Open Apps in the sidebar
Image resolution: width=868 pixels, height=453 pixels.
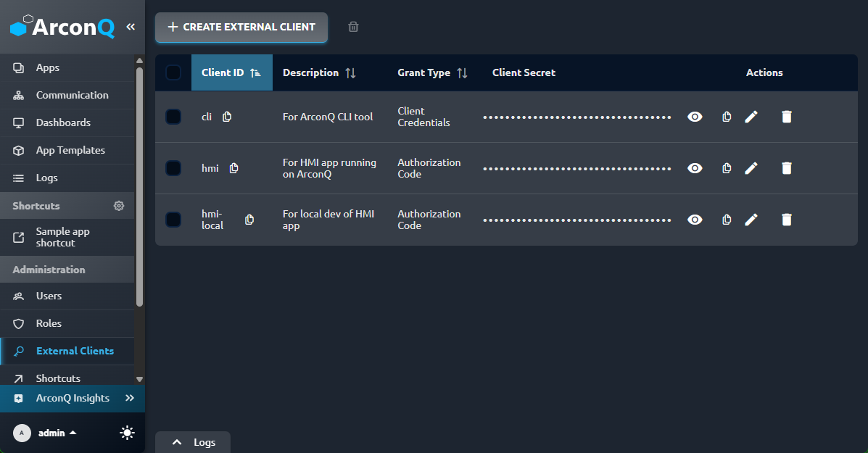[x=67, y=67]
